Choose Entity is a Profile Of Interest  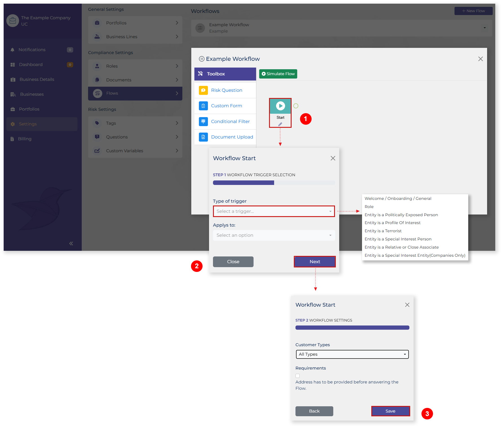[392, 223]
